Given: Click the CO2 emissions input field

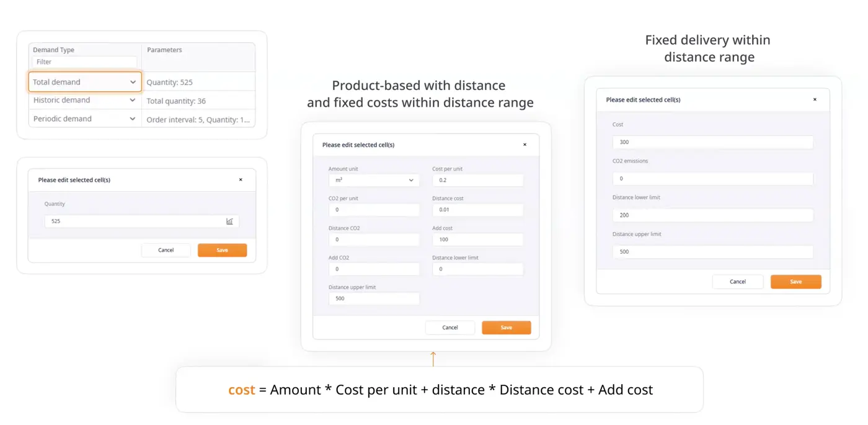Looking at the screenshot, I should [712, 179].
